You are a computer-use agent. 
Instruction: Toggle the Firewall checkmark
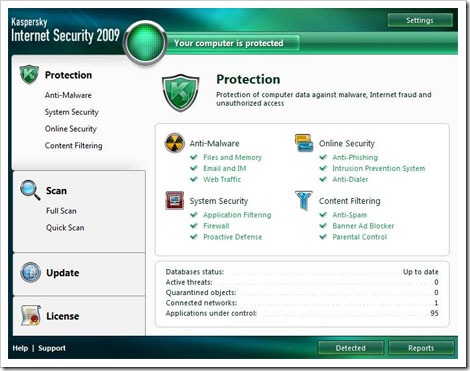(194, 226)
